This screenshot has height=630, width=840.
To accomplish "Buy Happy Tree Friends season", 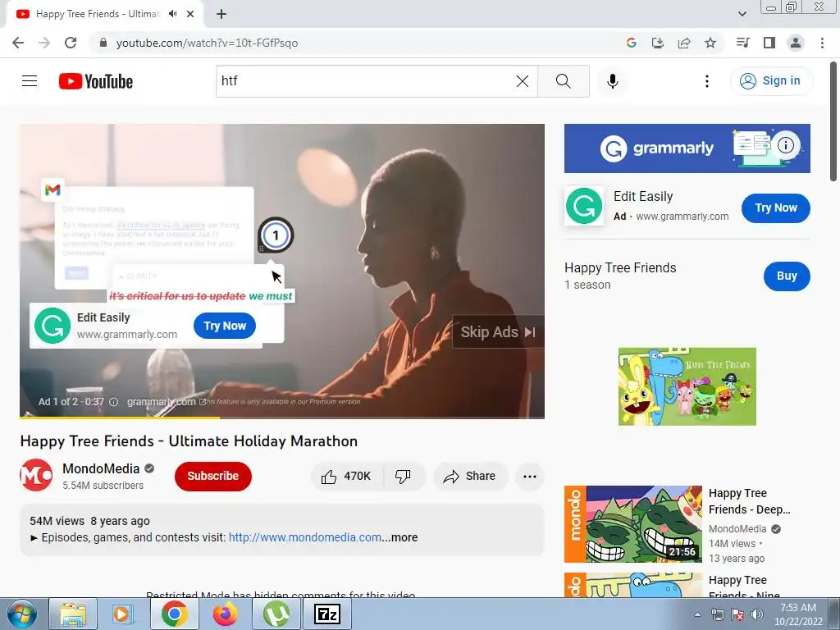I will point(787,276).
